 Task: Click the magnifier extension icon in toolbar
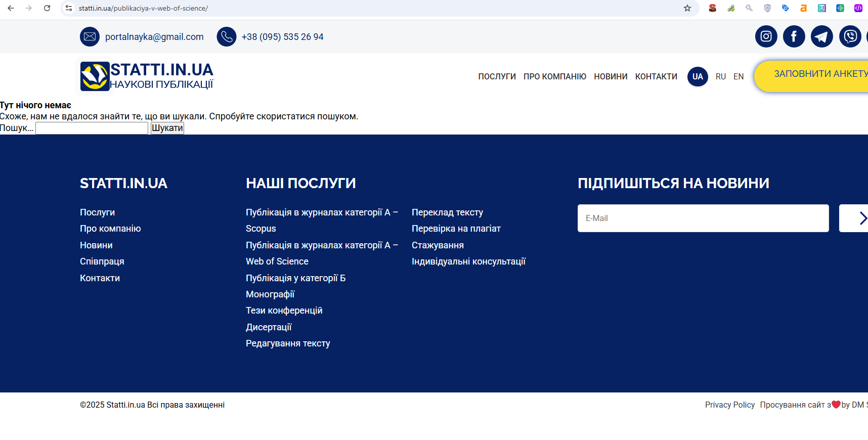point(749,8)
